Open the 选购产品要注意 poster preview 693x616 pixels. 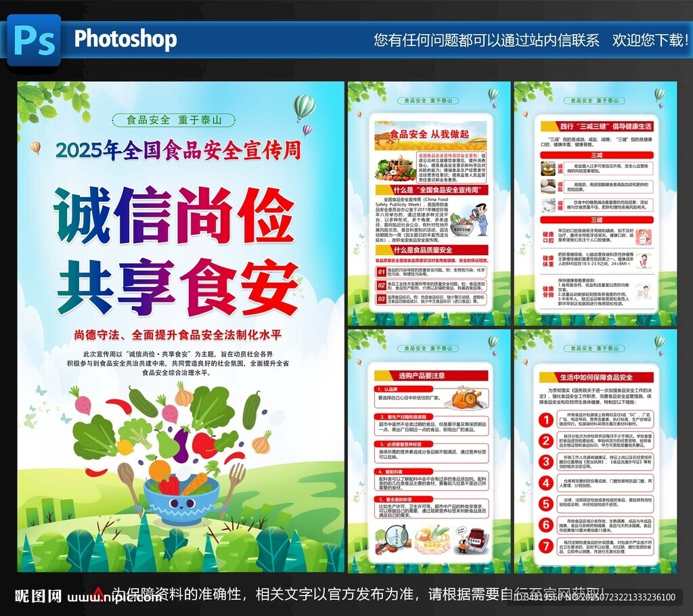pyautogui.click(x=429, y=451)
